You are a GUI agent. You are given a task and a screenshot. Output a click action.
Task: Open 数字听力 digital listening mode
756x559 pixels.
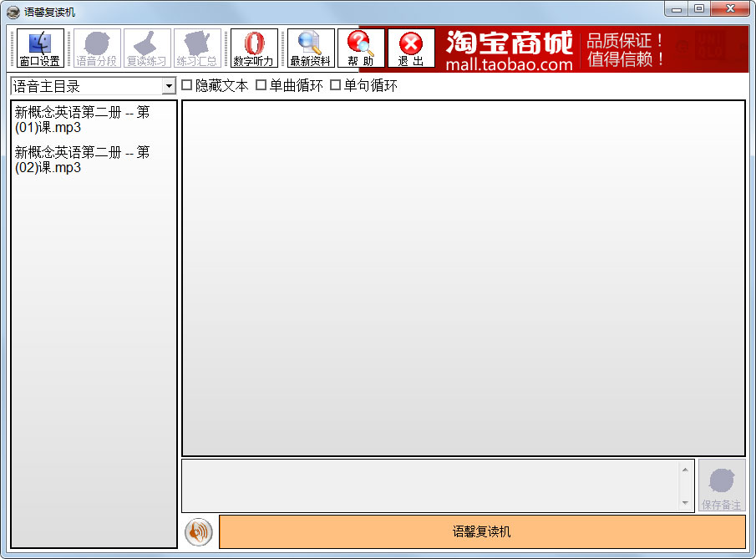point(252,48)
